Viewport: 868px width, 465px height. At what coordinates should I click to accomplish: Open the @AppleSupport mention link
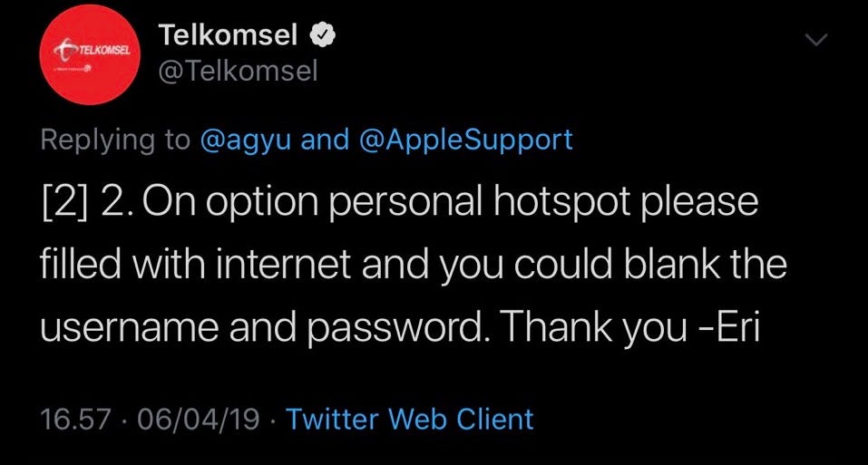(465, 140)
